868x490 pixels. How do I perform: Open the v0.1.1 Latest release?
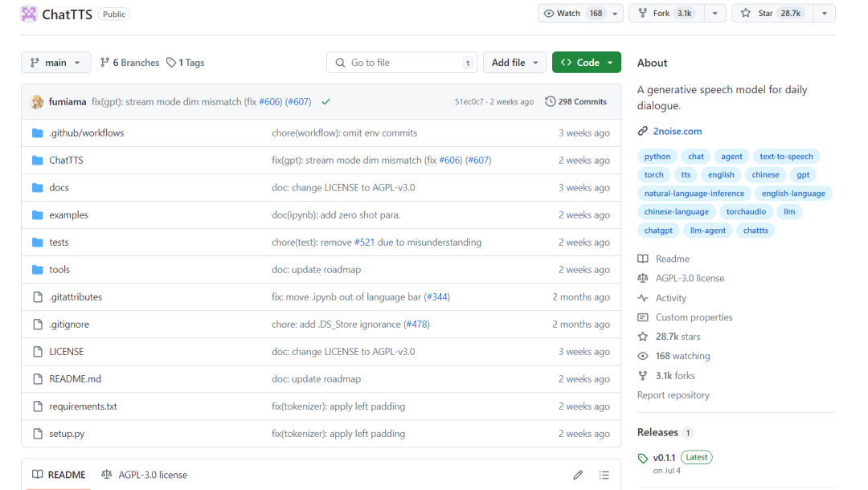[665, 458]
